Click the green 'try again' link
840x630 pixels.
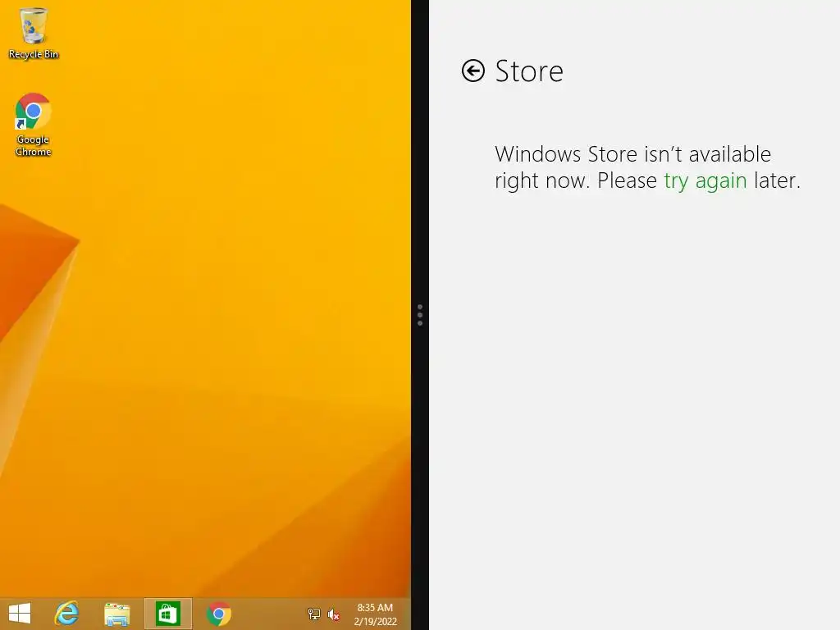click(705, 181)
